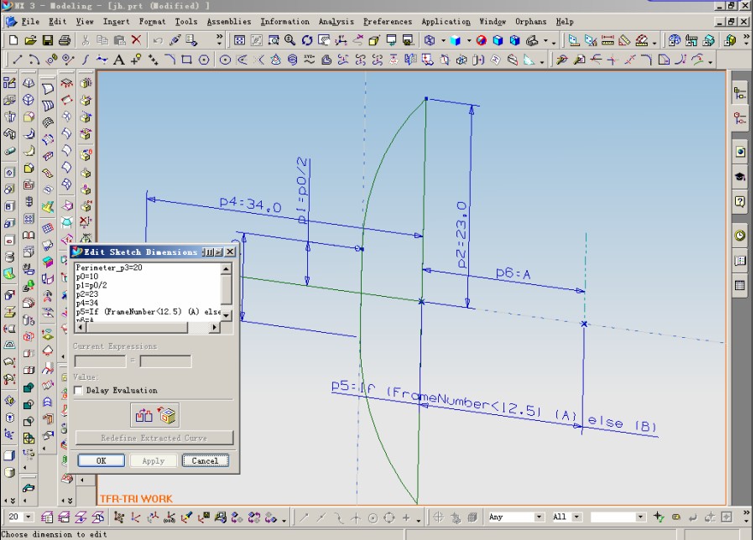Cancel the Edit Sketch Dimensions dialog
The height and width of the screenshot is (540, 756).
[205, 460]
